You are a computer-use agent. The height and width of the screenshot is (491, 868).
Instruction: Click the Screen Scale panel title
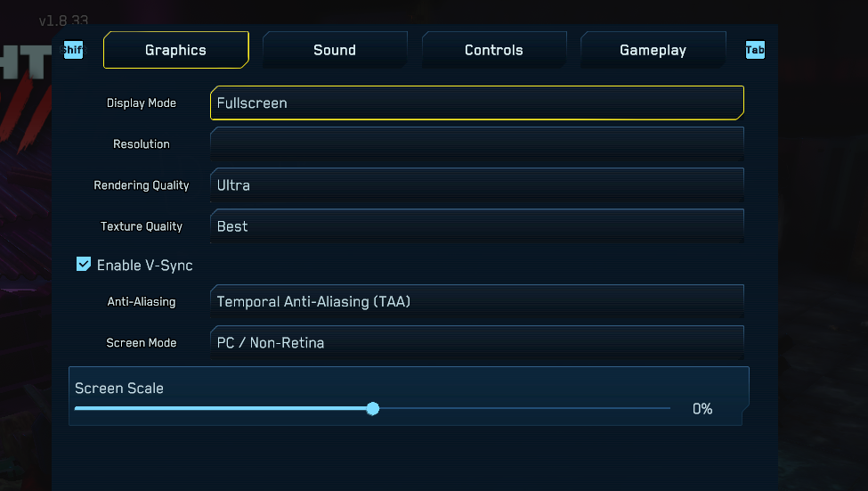point(119,388)
